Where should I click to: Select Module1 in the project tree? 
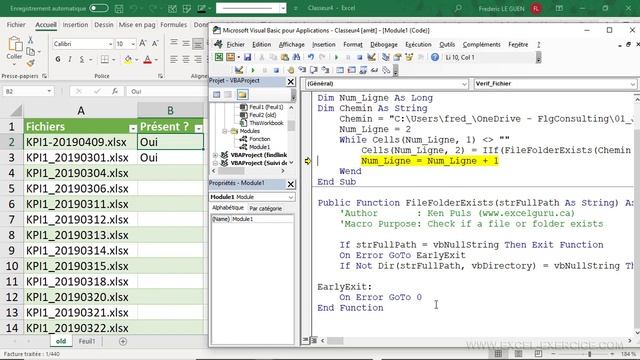[x=259, y=147]
